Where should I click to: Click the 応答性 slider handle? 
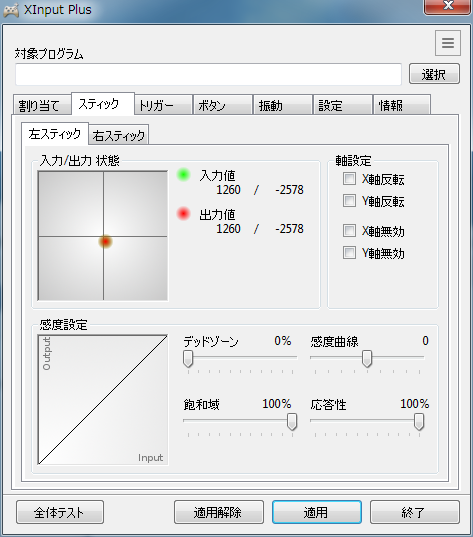419,422
